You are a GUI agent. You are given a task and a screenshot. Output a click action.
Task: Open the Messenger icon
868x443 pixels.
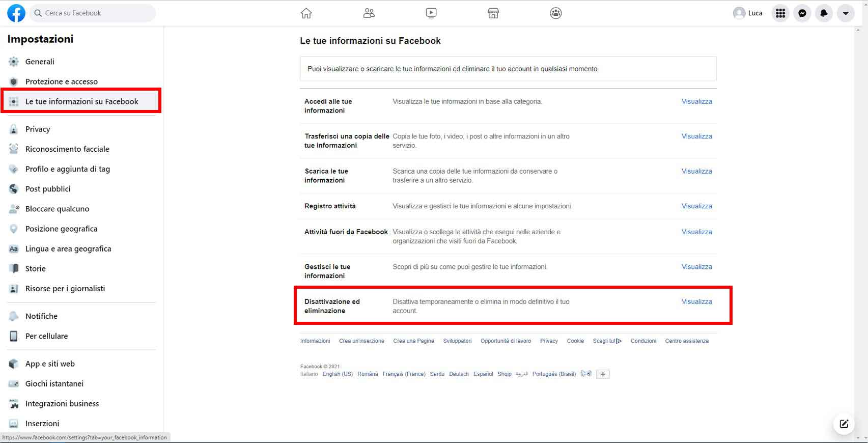tap(802, 13)
